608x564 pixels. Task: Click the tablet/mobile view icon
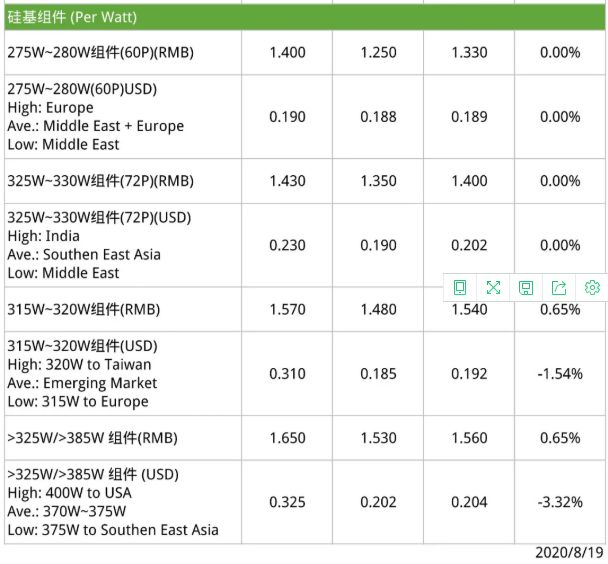click(x=460, y=288)
